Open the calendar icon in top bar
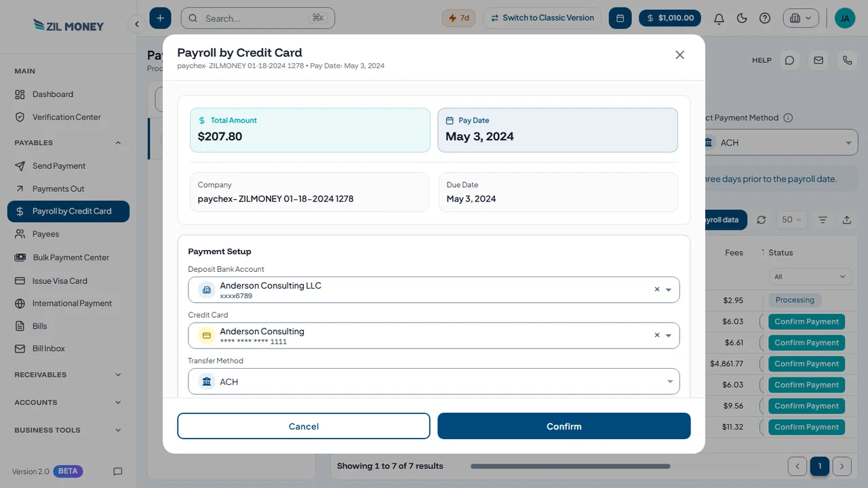868x488 pixels. tap(620, 18)
